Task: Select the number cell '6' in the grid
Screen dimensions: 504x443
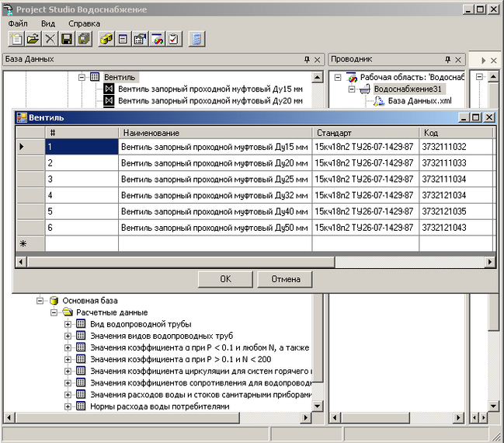Action: [82, 228]
